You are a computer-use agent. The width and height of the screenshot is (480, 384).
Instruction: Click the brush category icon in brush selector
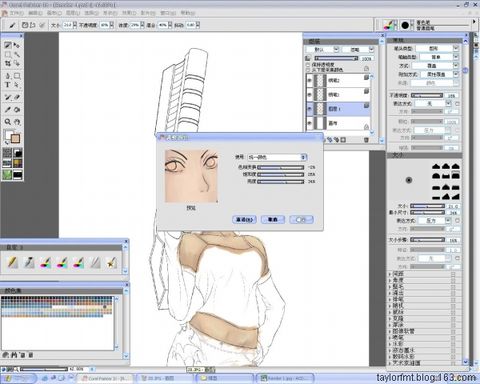(388, 25)
